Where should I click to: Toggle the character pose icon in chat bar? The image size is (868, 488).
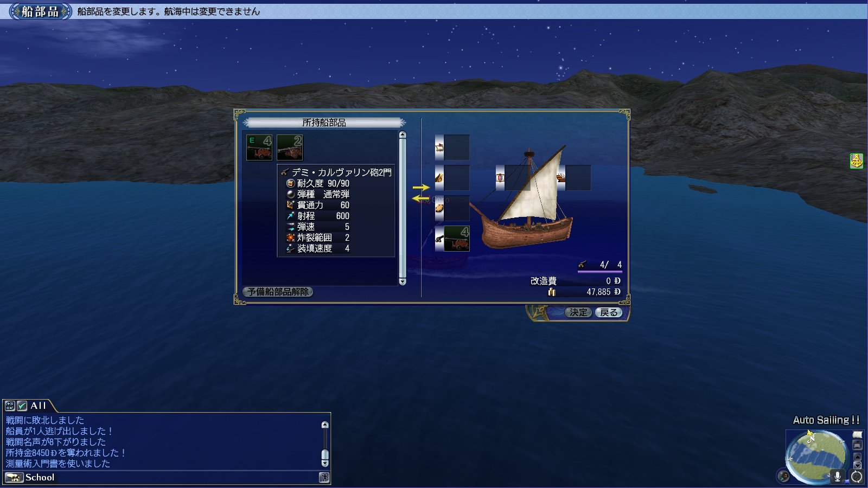pyautogui.click(x=324, y=477)
